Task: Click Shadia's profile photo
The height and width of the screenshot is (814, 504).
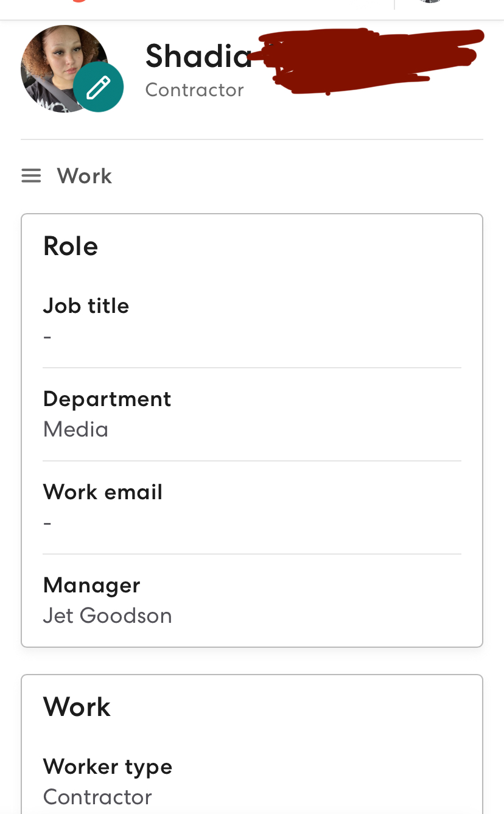Action: point(65,68)
